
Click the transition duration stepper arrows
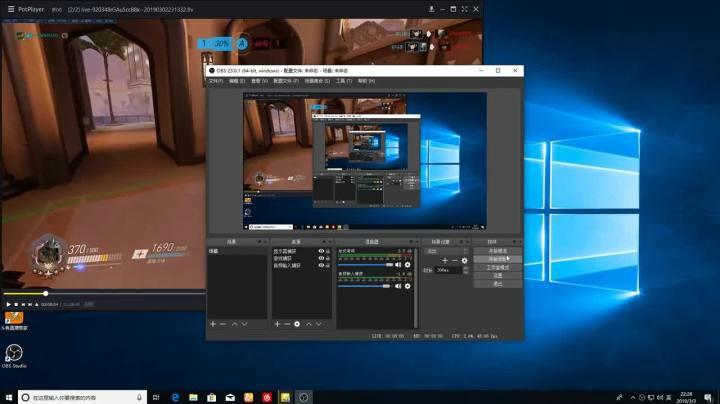466,270
